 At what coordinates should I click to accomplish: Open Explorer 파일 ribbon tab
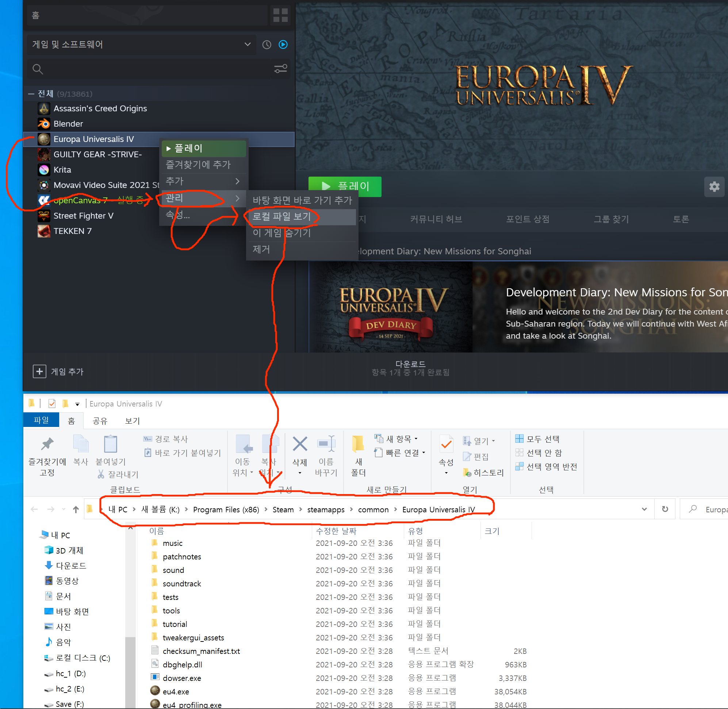coord(41,420)
